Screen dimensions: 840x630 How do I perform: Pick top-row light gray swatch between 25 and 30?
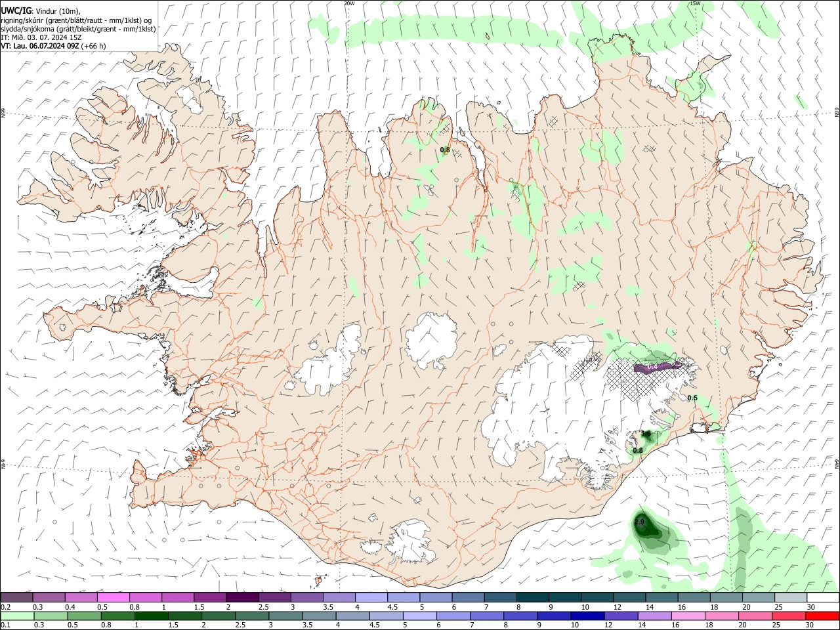point(791,597)
